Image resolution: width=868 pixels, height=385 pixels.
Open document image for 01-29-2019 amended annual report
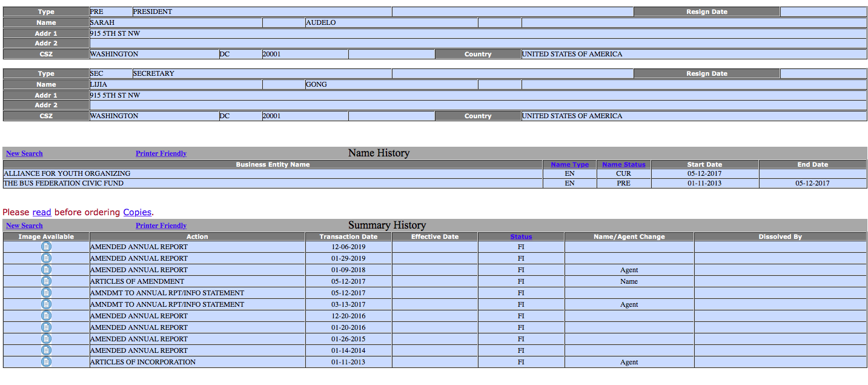pos(46,258)
